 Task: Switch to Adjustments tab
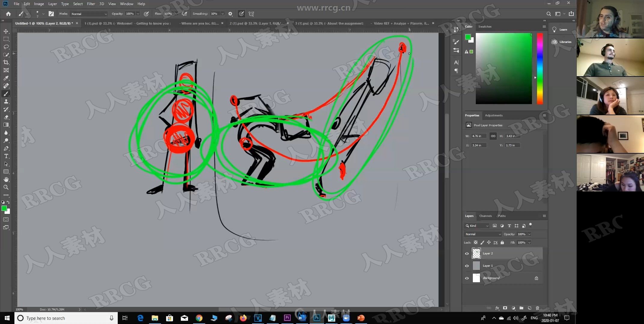(x=494, y=115)
